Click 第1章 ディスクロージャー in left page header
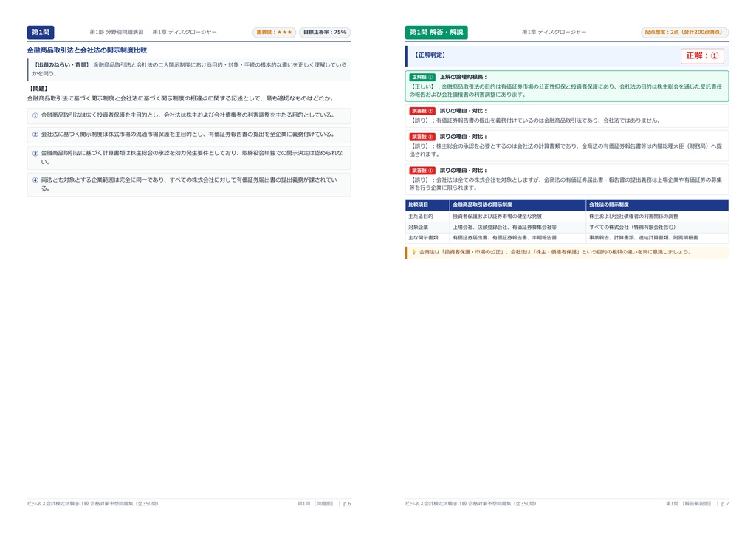Viewport: 756px width, 535px height. pyautogui.click(x=185, y=32)
